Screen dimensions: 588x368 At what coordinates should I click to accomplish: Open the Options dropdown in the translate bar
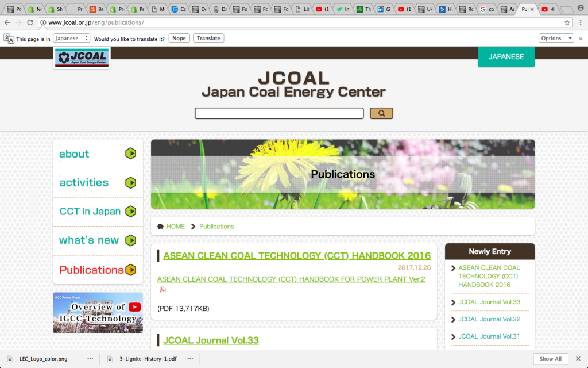tap(555, 38)
